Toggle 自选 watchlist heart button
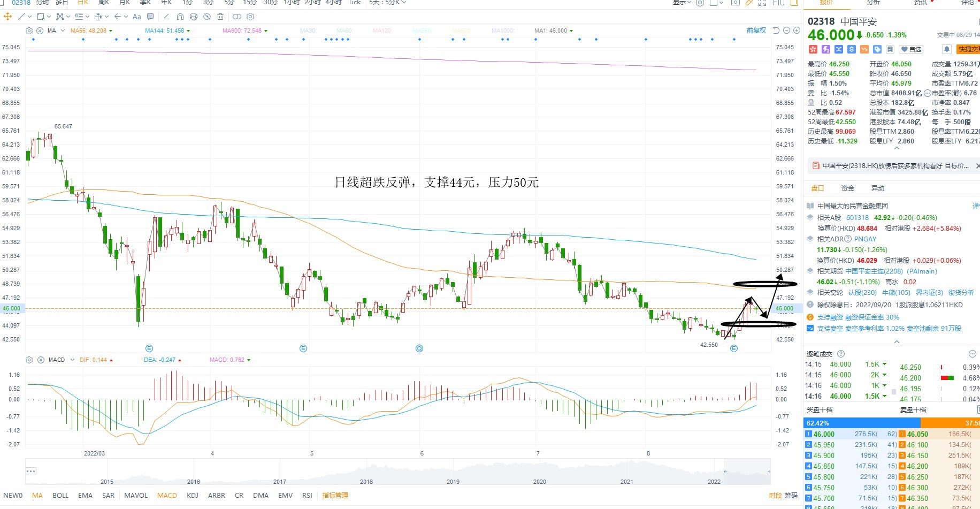This screenshot has width=980, height=509. (x=912, y=49)
